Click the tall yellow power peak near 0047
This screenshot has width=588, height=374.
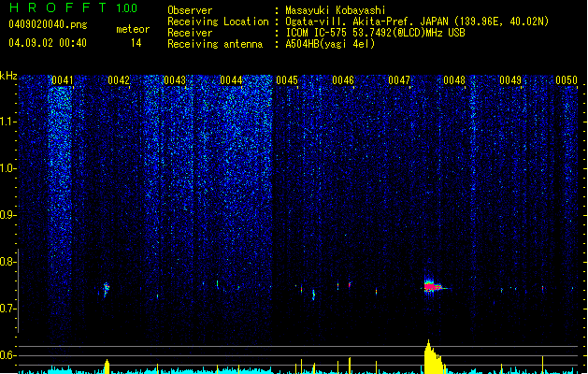point(433,357)
